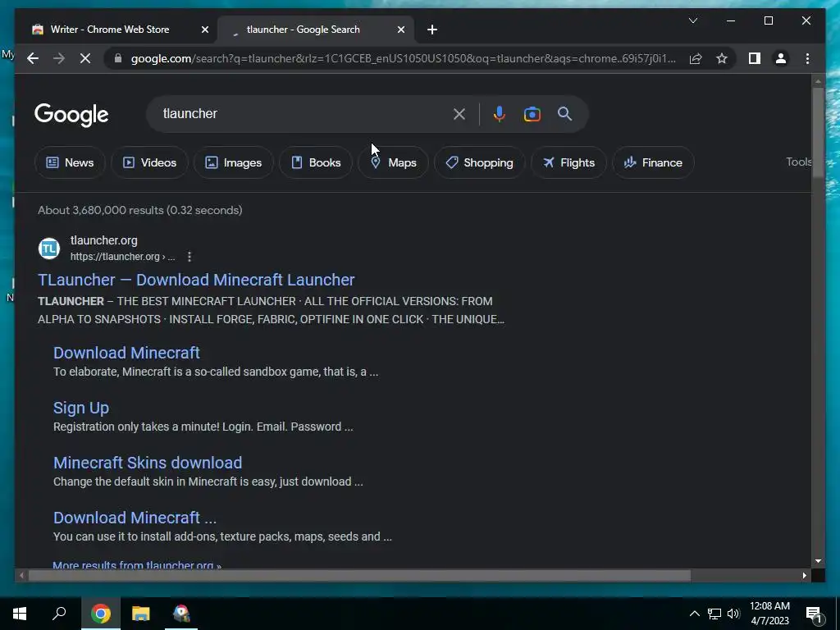This screenshot has width=840, height=630.
Task: Open the Chrome three-dot menu
Action: point(807,58)
